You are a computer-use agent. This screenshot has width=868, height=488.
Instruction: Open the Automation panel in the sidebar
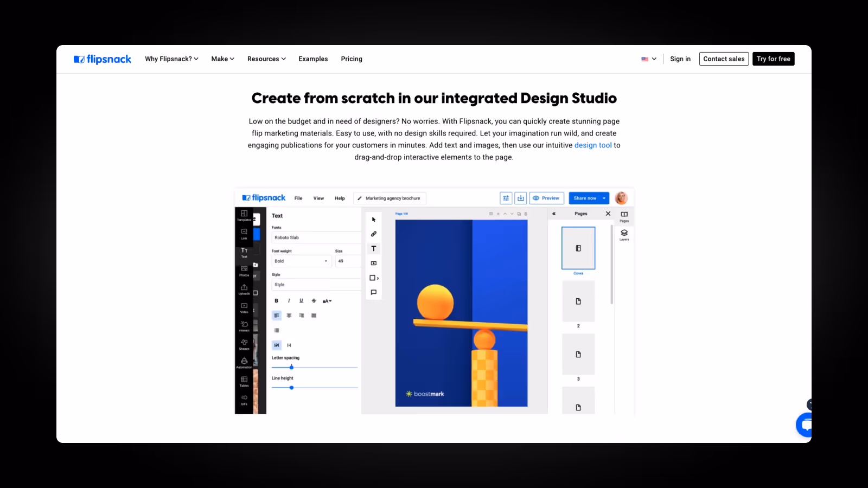coord(244,363)
